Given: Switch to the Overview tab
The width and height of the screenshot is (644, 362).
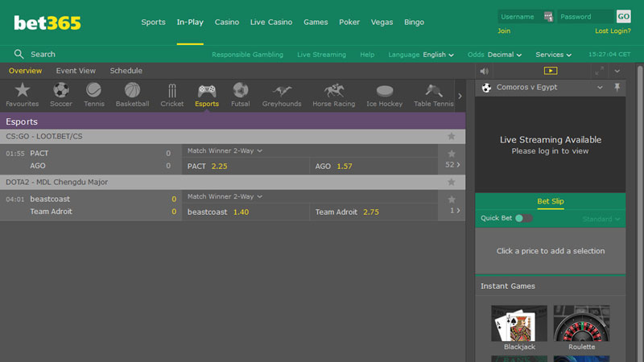Looking at the screenshot, I should click(x=25, y=71).
